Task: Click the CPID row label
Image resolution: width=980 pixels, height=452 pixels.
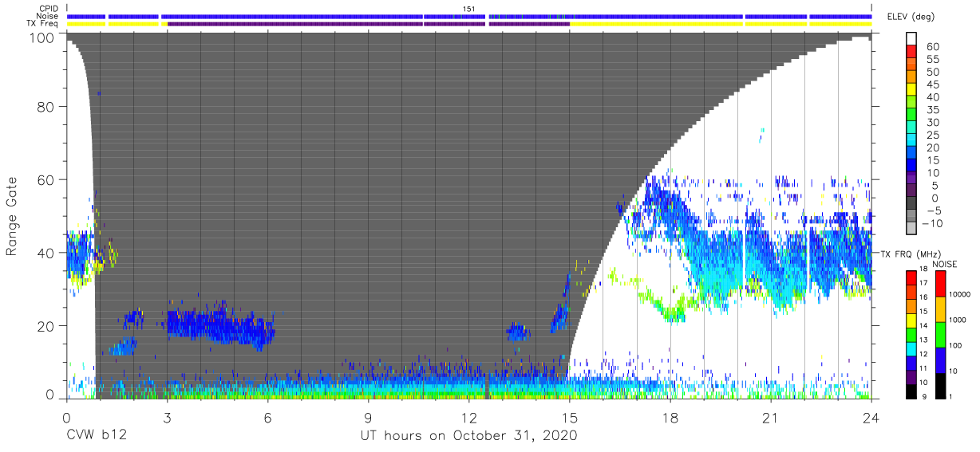Action: coord(49,9)
